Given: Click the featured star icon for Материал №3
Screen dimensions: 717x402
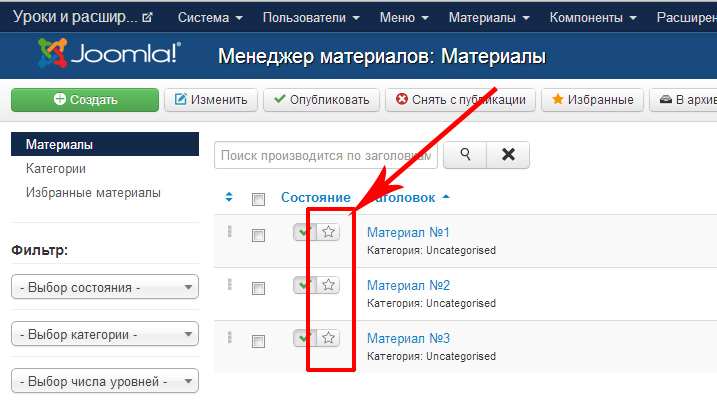Looking at the screenshot, I should (x=329, y=338).
